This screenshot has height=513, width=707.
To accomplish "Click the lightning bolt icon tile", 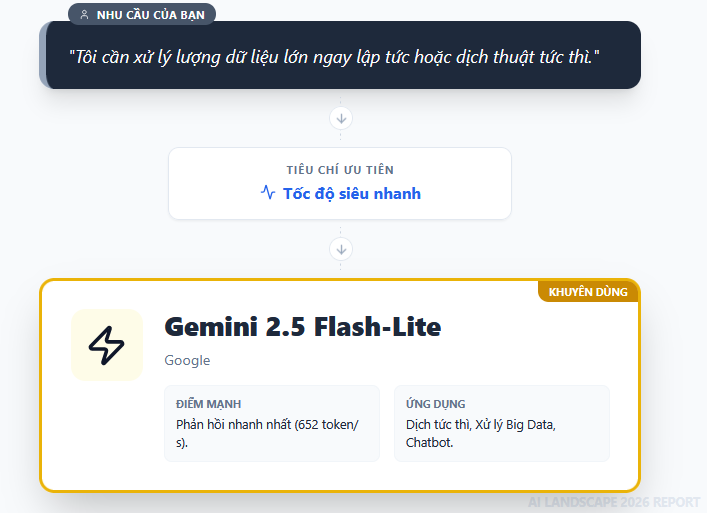I will (x=107, y=345).
